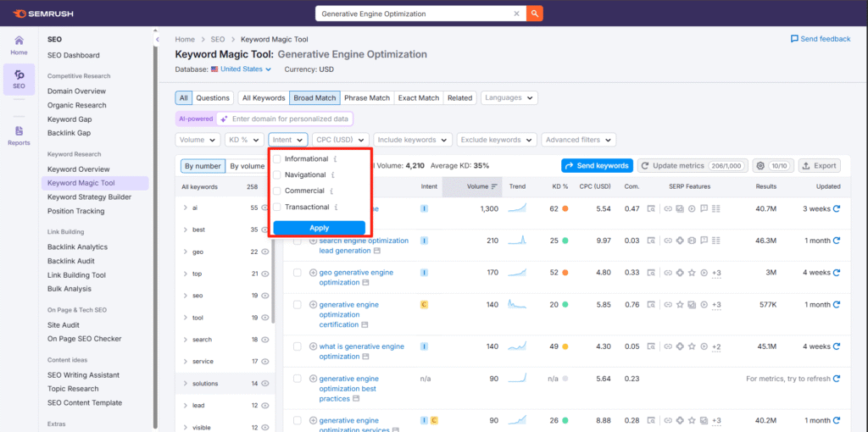Check the Transactional intent checkbox

277,208
